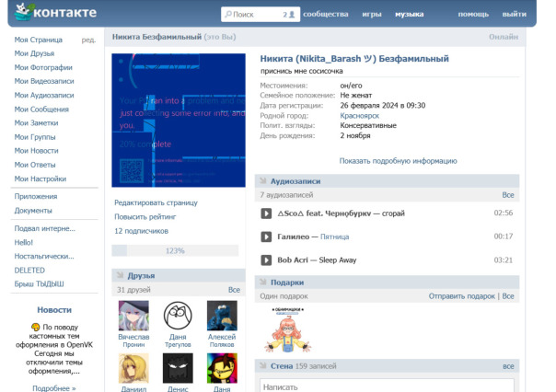This screenshot has width=556, height=392.
Task: Open Приложения in sidebar
Action: tap(36, 196)
